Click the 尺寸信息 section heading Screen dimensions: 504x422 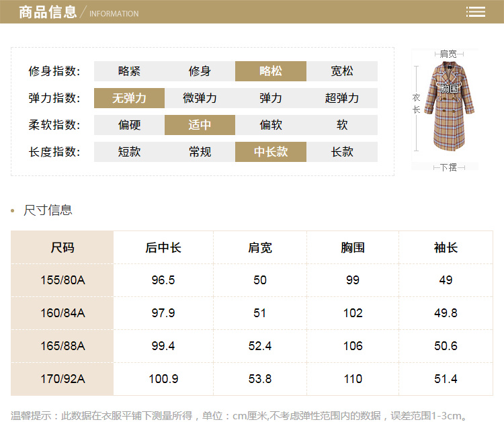(48, 210)
